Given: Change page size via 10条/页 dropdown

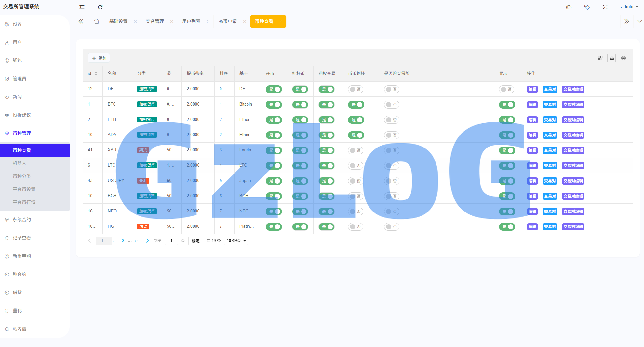Looking at the screenshot, I should 235,240.
